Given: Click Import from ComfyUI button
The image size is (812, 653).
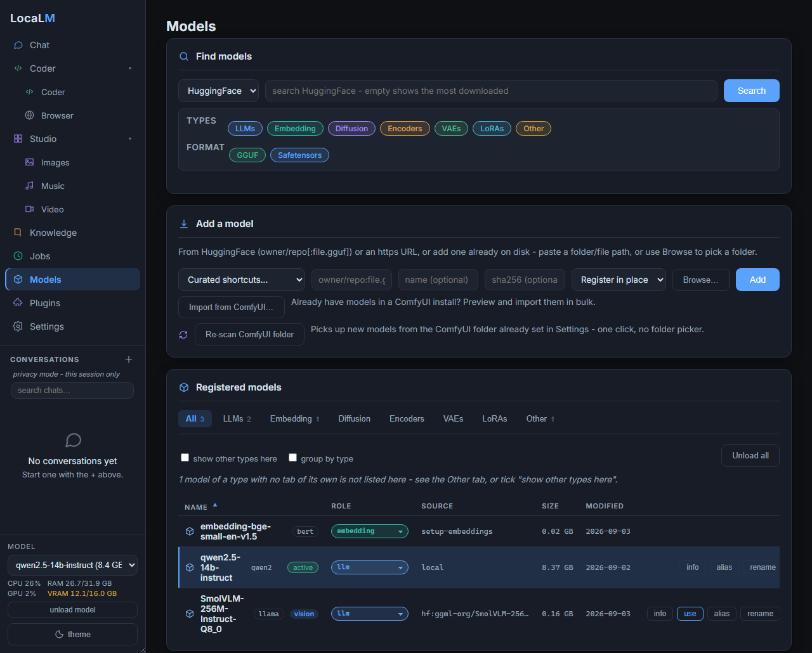Looking at the screenshot, I should tap(232, 307).
